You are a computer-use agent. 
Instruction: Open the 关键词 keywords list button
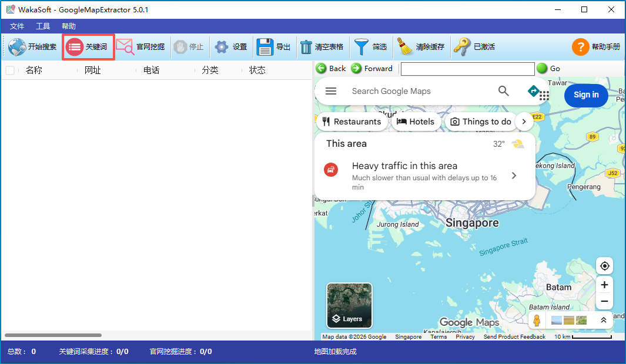(88, 47)
